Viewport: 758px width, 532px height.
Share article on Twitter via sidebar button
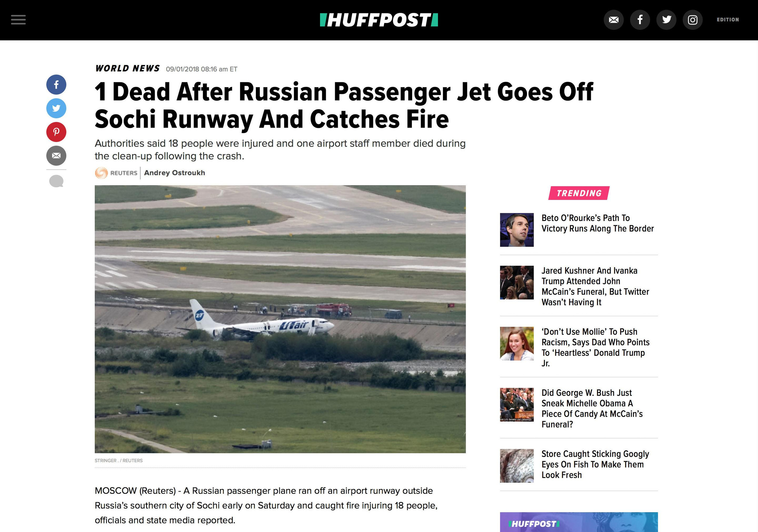coord(56,108)
